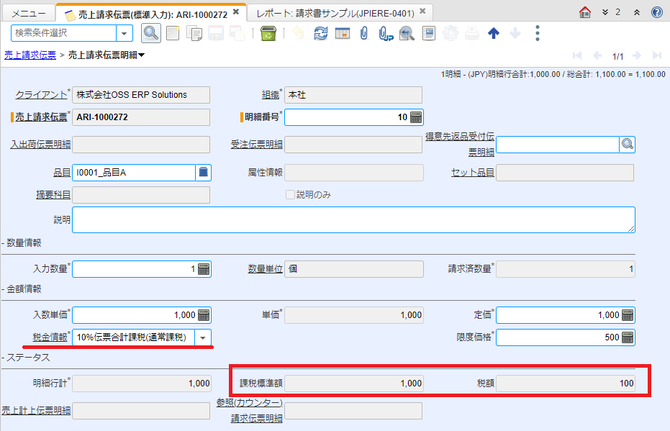Screen dimensions: 670x431
Task: Click the 得意先返品受付伝票明細 input field
Action: (x=558, y=144)
